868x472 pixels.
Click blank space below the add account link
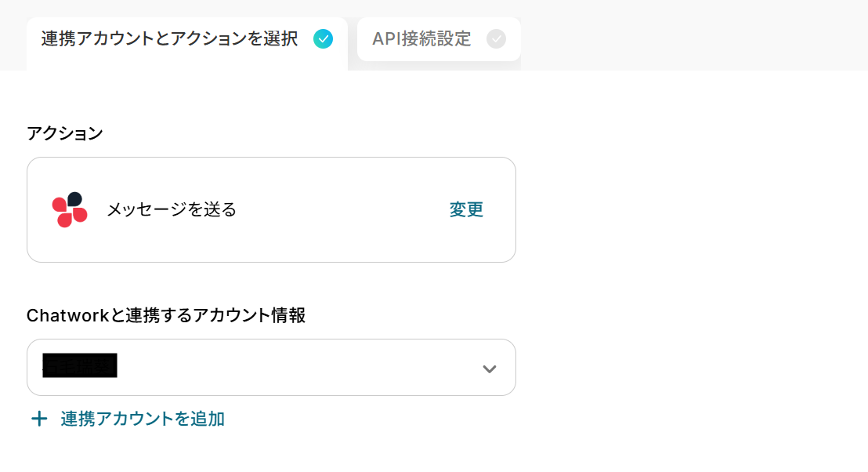pos(235,455)
